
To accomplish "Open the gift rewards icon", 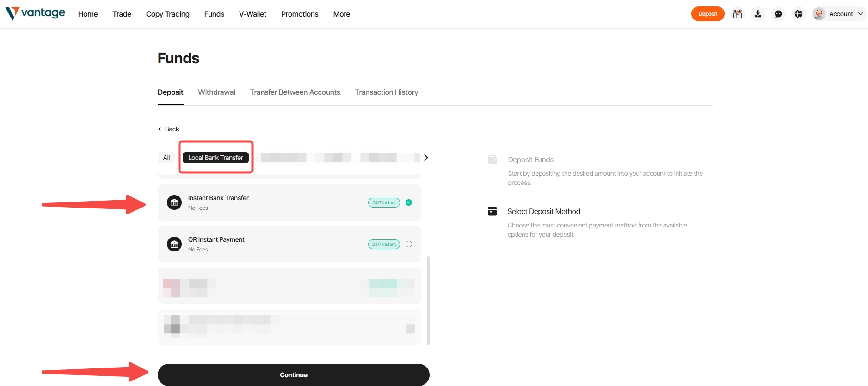I will point(738,14).
